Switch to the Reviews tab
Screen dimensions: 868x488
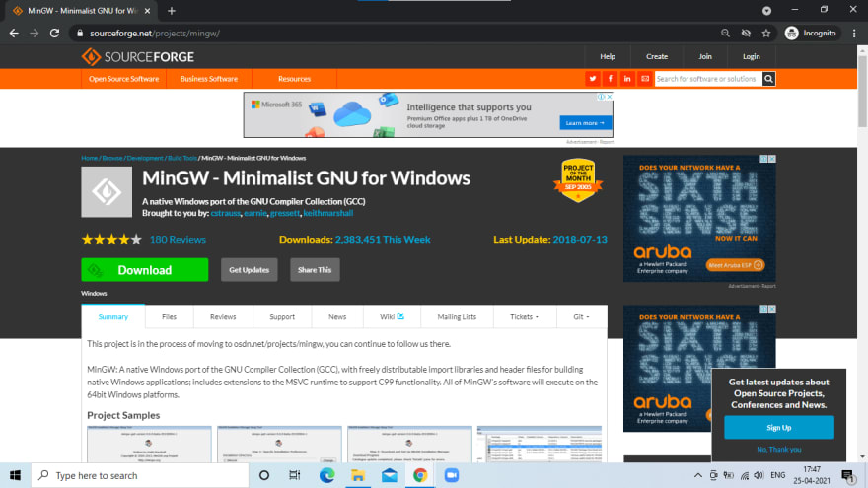[x=223, y=317]
